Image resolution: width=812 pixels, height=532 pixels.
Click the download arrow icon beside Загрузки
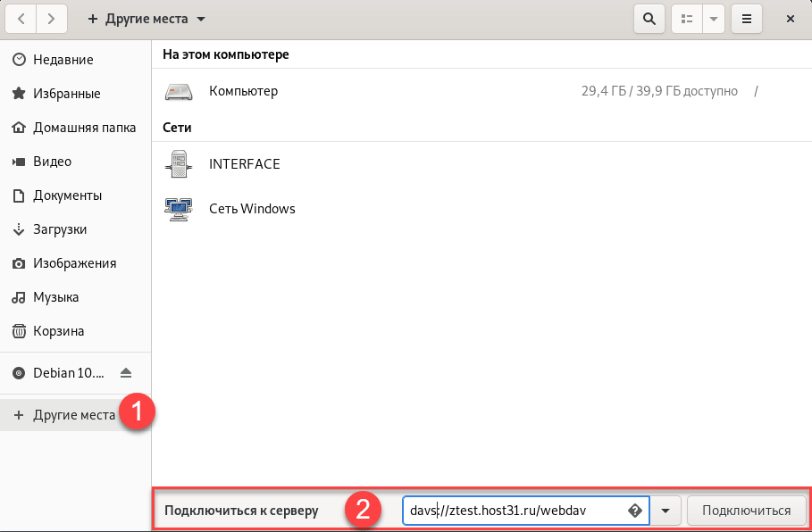coord(19,229)
